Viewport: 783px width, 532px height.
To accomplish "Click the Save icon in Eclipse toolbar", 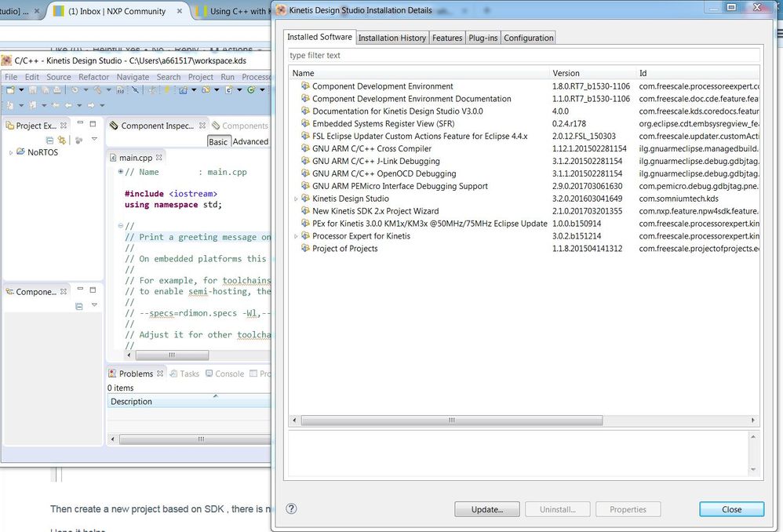I will click(32, 90).
